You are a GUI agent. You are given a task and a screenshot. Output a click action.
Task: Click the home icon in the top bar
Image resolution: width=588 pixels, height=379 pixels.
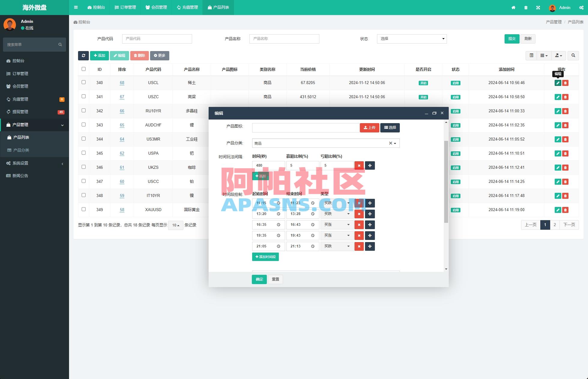point(513,8)
